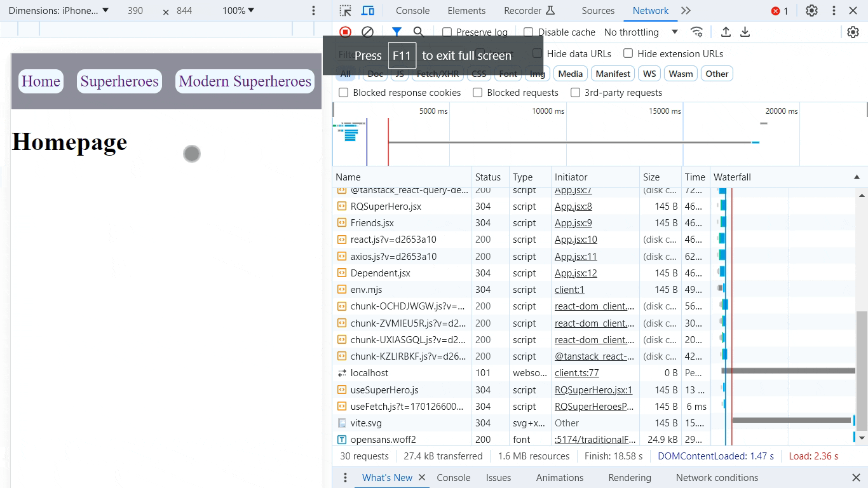Enable the Preserve log checkbox

[x=447, y=32]
